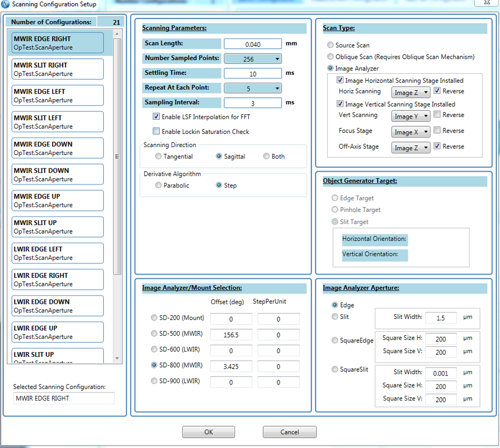Close the Scanning Configuration Setup dialog
This screenshot has height=448, width=500.
point(486,3)
